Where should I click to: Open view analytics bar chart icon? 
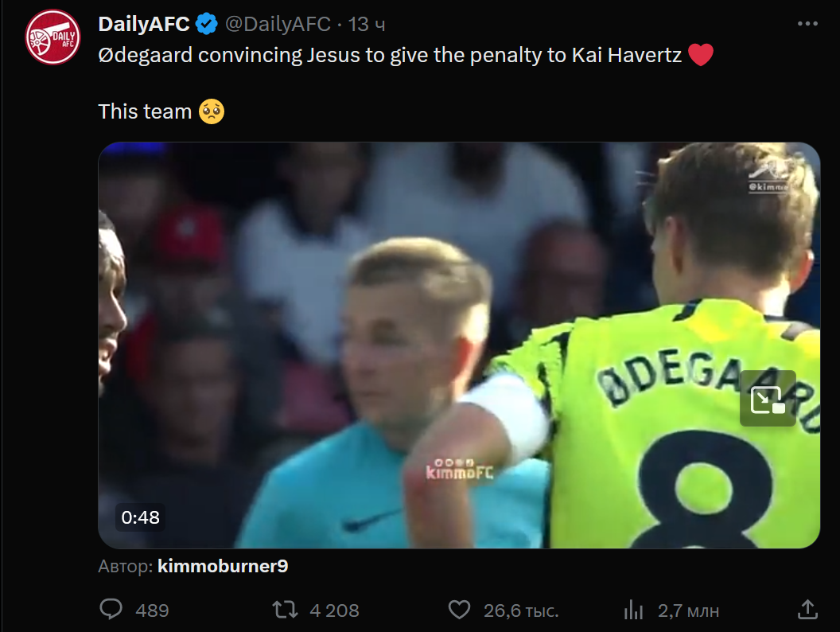(x=633, y=611)
